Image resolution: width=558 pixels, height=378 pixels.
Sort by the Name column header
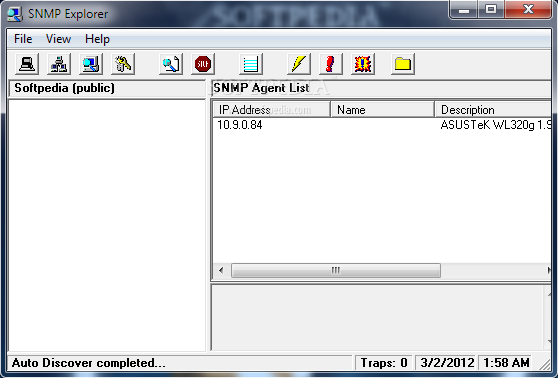(383, 110)
